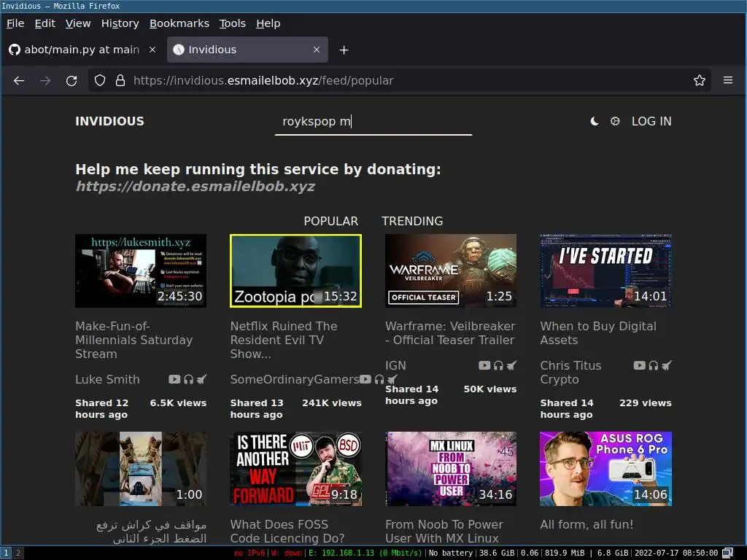747x560 pixels.
Task: Open audio mode for IGN video
Action: point(498,365)
